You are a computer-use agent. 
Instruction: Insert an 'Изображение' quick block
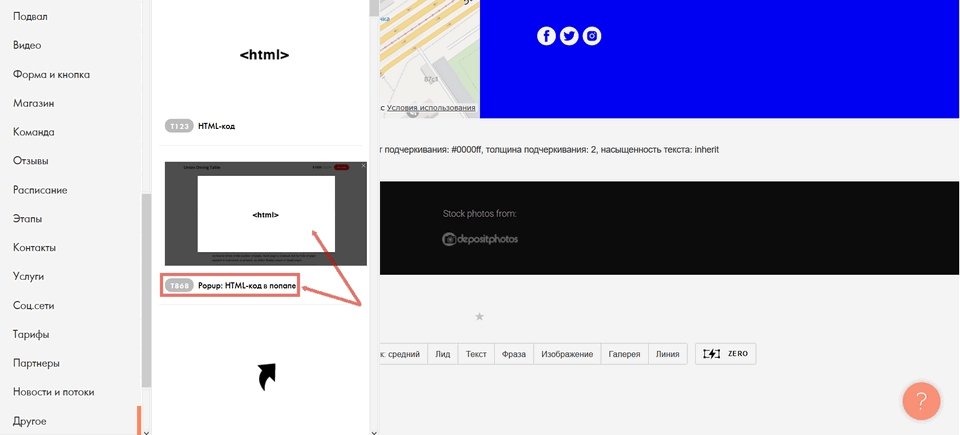pos(566,354)
